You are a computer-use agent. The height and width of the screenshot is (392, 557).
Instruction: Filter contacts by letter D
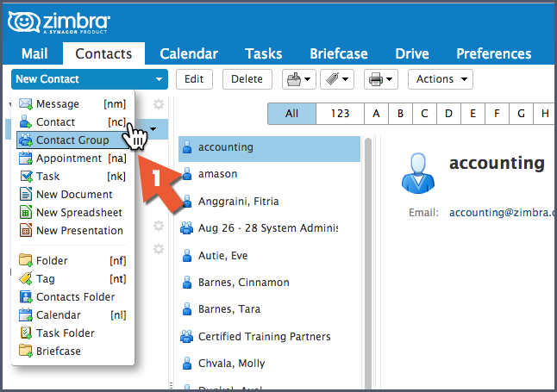[448, 114]
